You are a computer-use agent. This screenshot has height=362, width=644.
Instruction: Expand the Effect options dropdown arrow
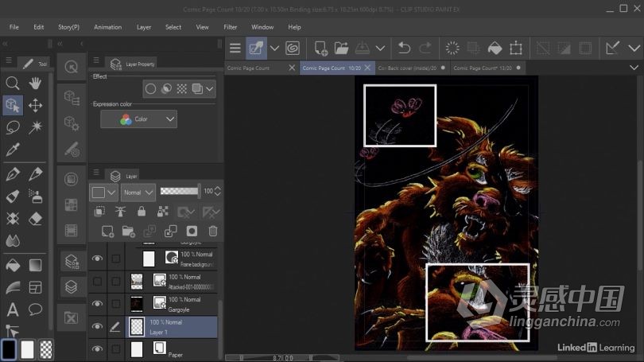tap(210, 89)
